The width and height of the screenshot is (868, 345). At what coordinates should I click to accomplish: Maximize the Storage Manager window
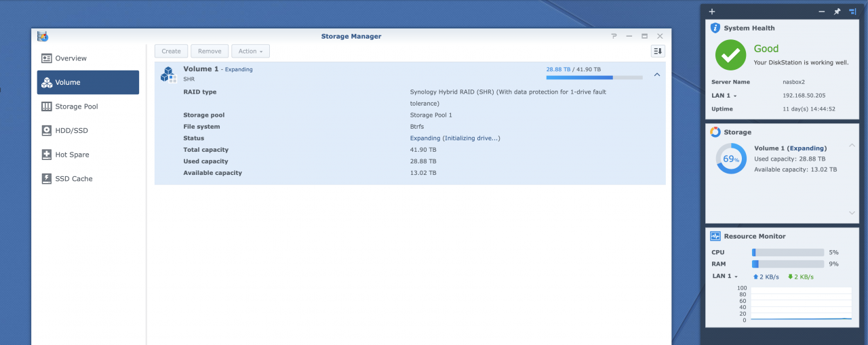pyautogui.click(x=644, y=36)
